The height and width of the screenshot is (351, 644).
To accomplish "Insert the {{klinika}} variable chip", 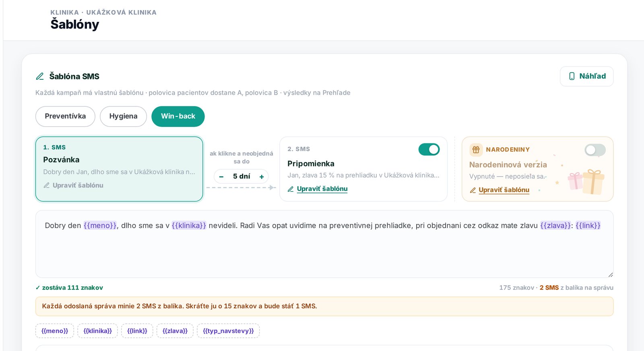I will click(x=97, y=331).
